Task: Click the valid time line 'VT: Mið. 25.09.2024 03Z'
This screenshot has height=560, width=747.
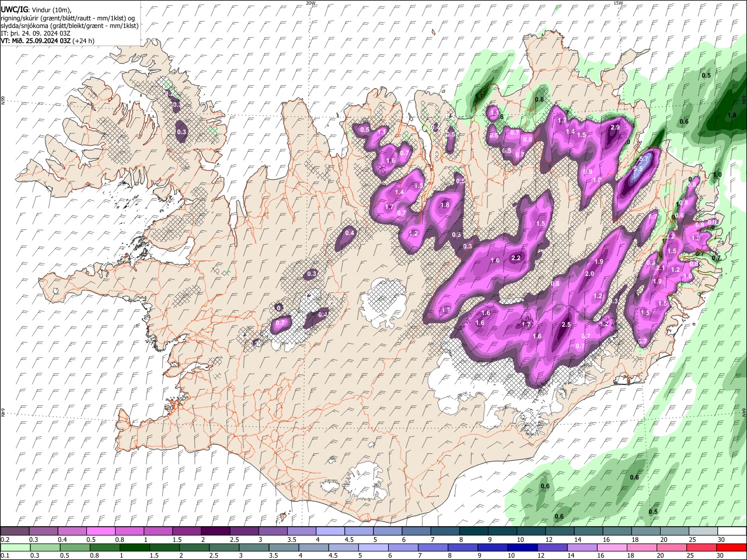Action: coord(36,41)
